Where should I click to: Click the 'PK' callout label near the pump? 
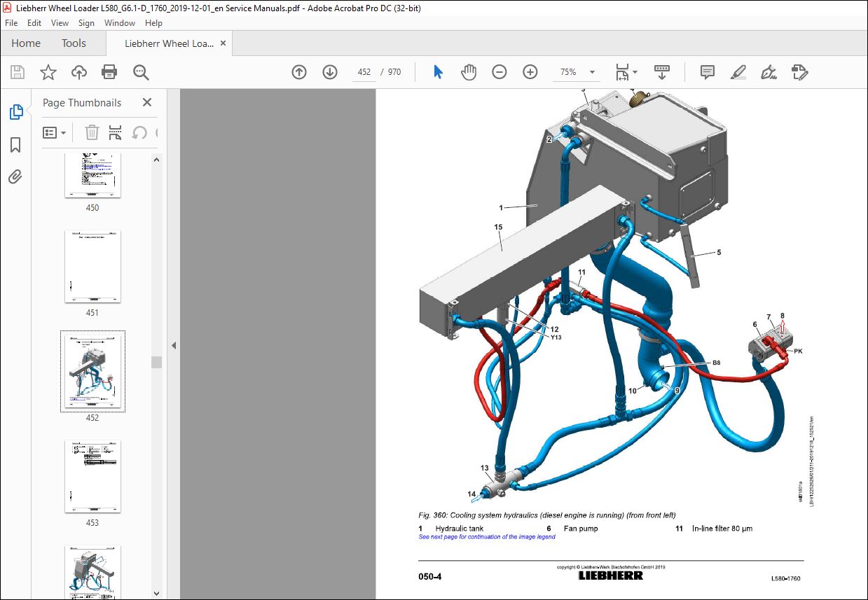click(x=797, y=351)
